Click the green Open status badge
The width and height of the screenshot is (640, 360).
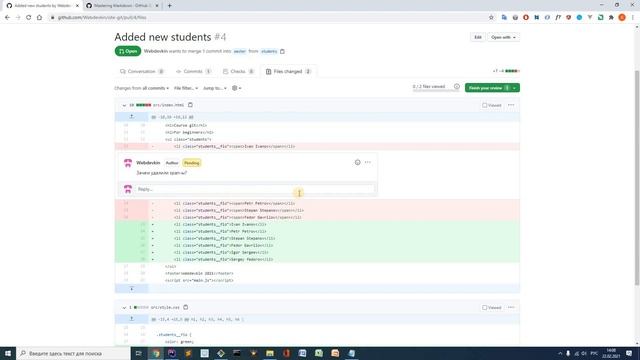tap(128, 51)
